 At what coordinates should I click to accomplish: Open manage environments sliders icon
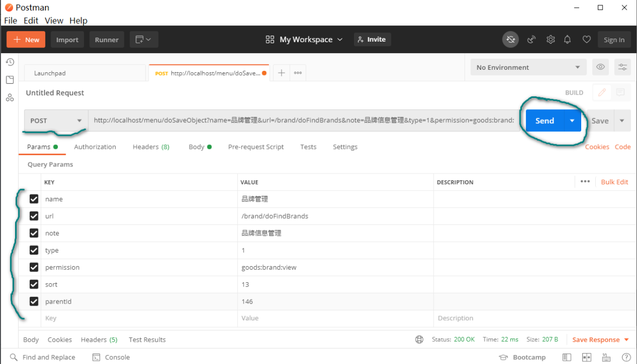point(622,67)
